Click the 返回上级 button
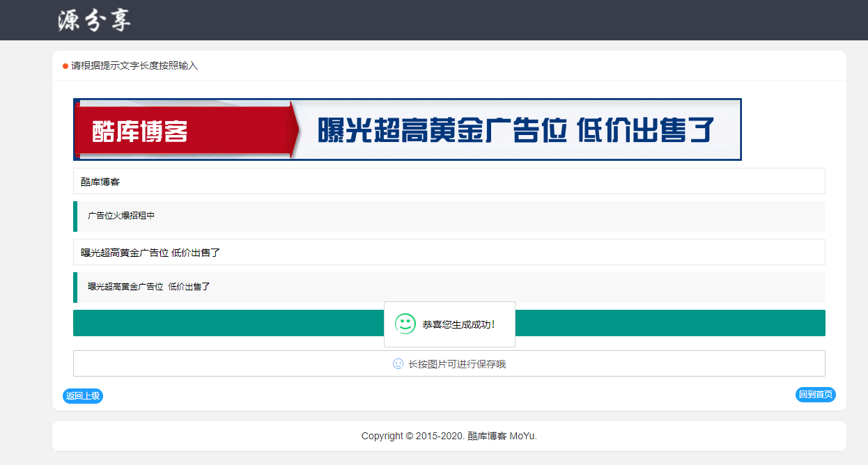The width and height of the screenshot is (868, 465). (83, 395)
